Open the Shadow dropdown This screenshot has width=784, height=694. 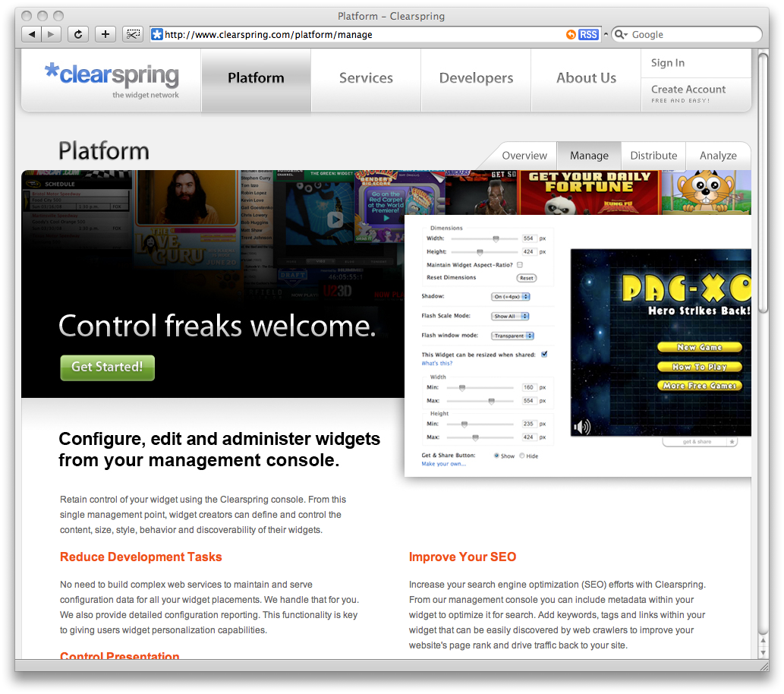tap(511, 297)
